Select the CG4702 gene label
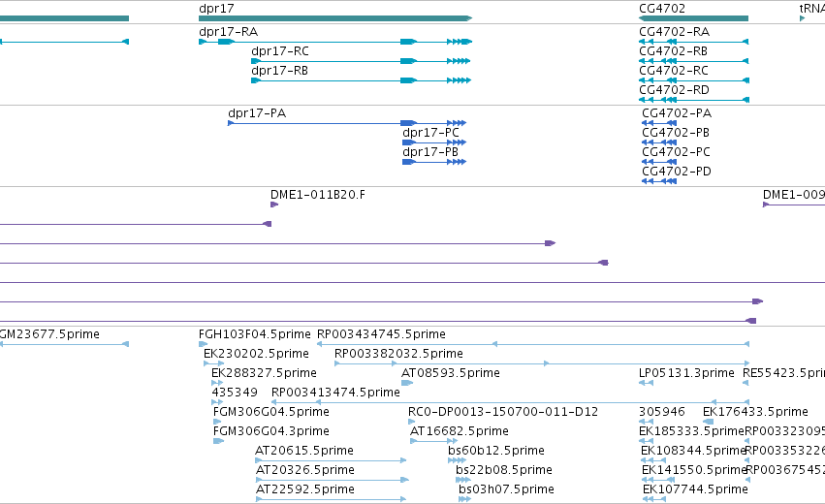 [x=662, y=9]
